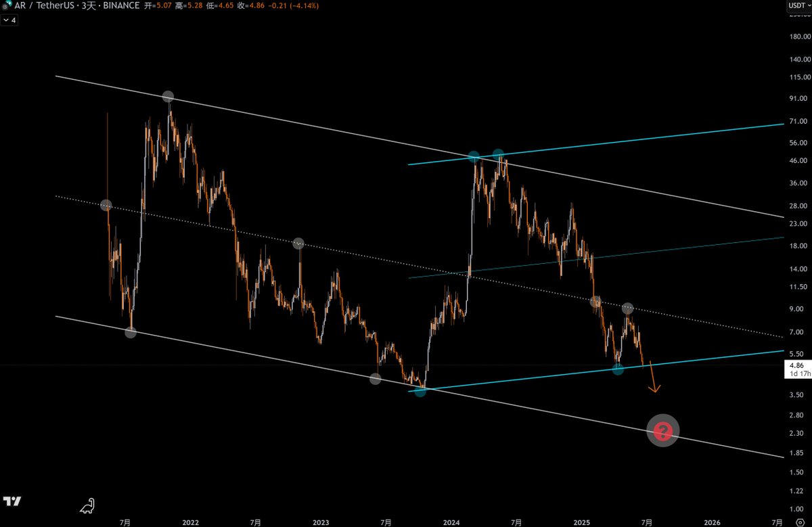The width and height of the screenshot is (812, 527).
Task: Click the 2026 label on time axis
Action: (712, 523)
